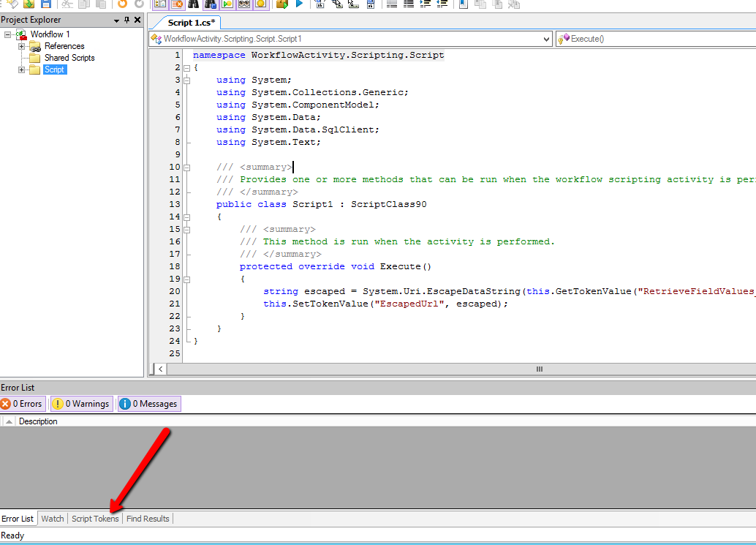Collapse the Script1 class body at line 14
This screenshot has height=545, width=756.
(187, 217)
